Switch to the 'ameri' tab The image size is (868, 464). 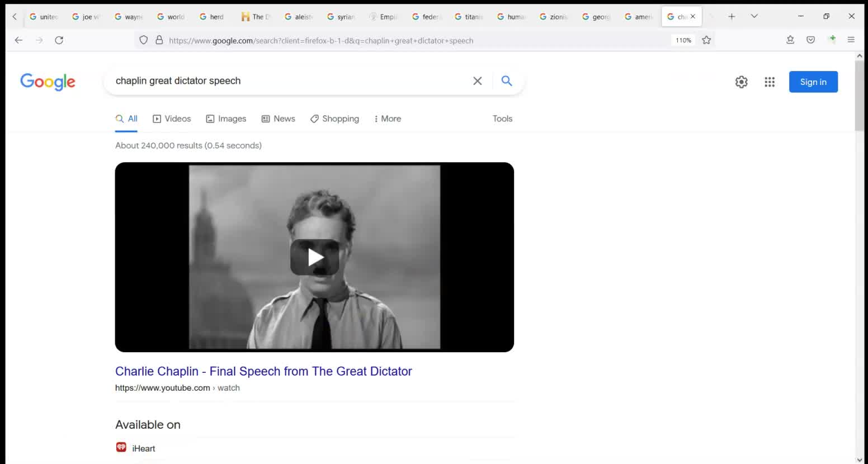pyautogui.click(x=639, y=17)
